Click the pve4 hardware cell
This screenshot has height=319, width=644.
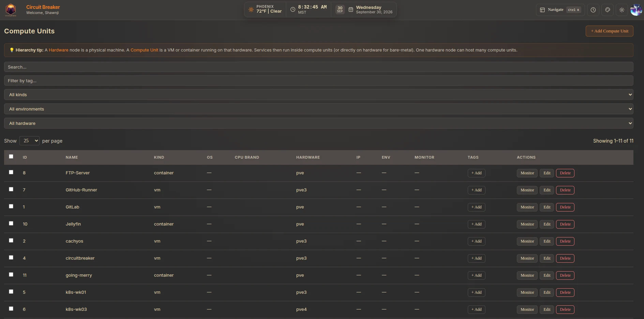click(301, 309)
